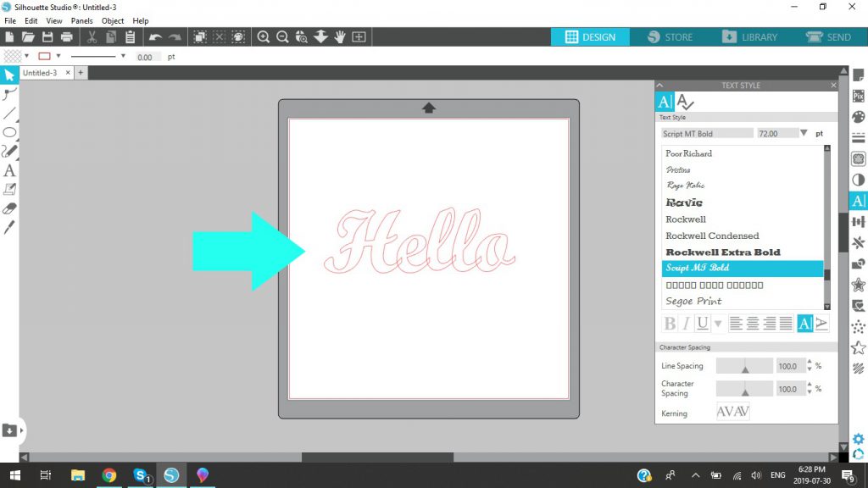The width and height of the screenshot is (868, 488).
Task: Expand the font size dropdown arrow
Action: (x=804, y=133)
